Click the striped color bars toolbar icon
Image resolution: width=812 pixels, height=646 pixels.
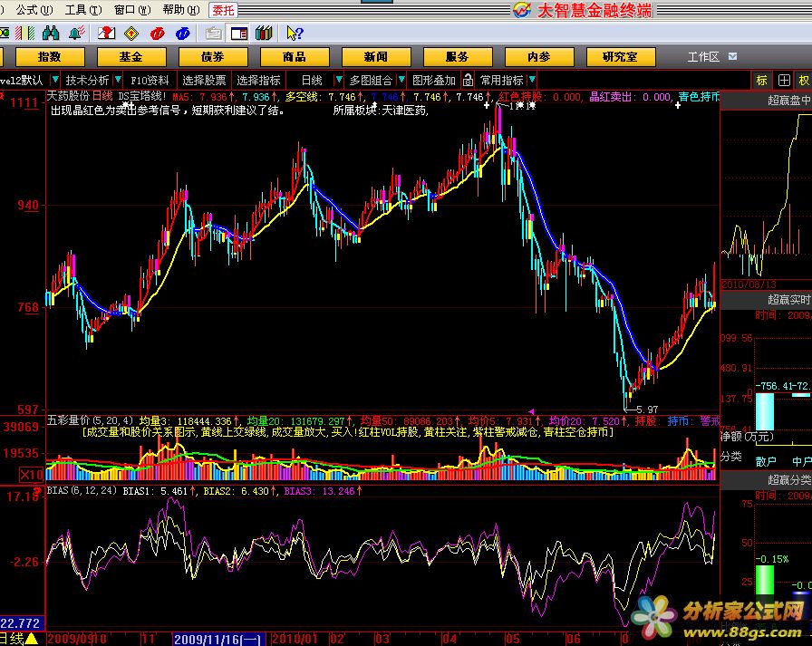click(25, 34)
